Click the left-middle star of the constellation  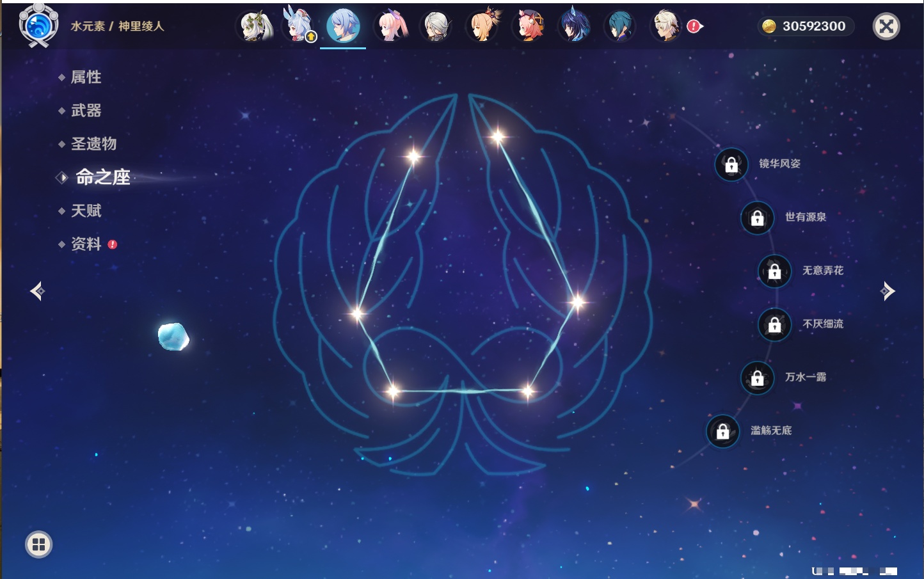click(356, 313)
